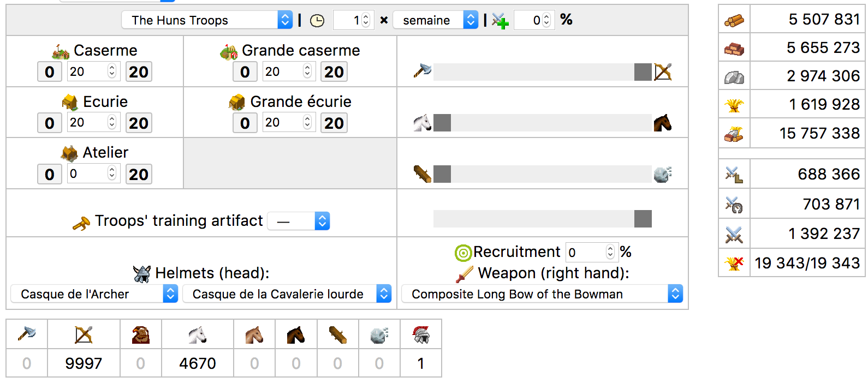868x383 pixels.
Task: Click the Caserne barracks building icon
Action: click(61, 51)
